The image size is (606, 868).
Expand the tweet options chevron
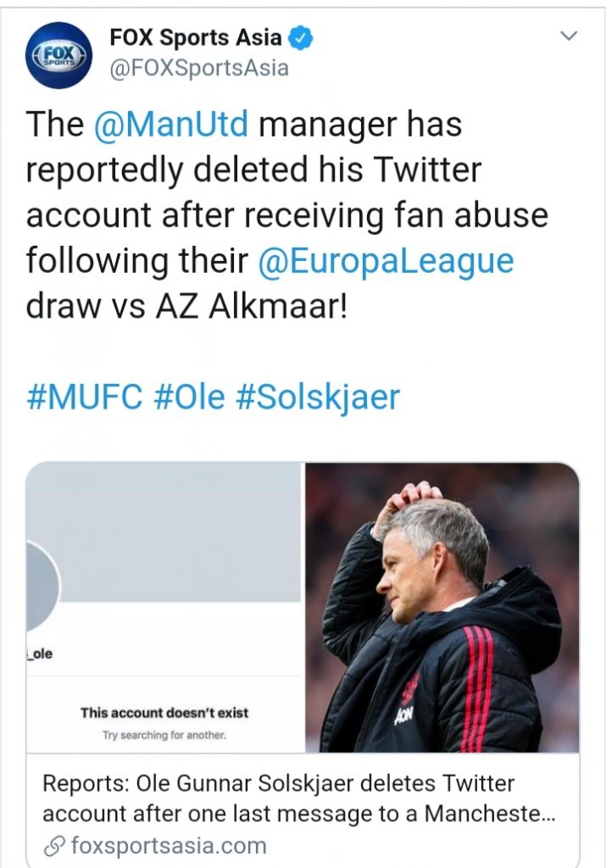[570, 36]
